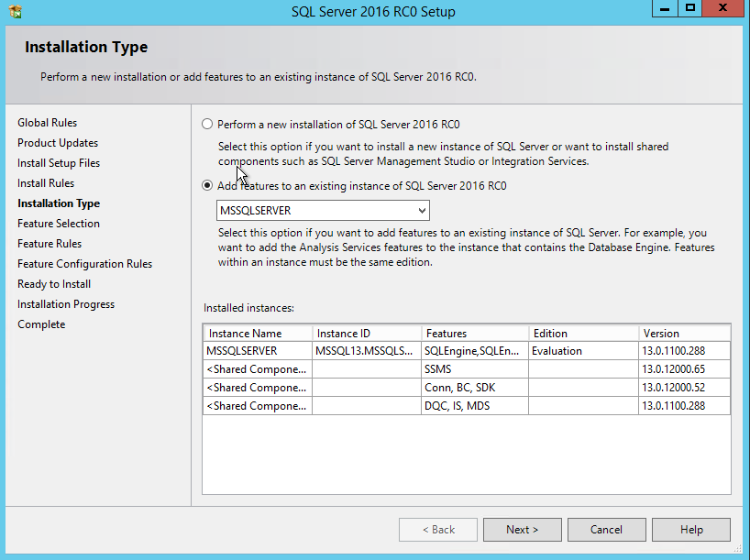
Task: Select Complete step in sidebar
Action: pos(41,324)
